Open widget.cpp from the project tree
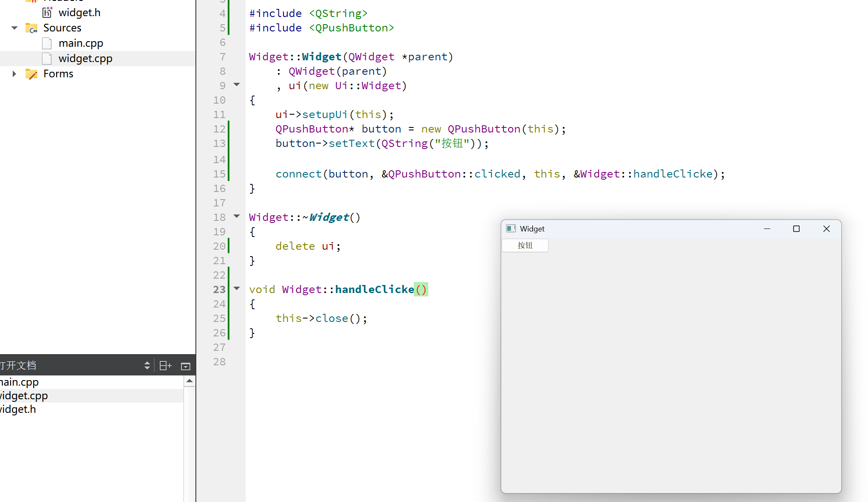 pyautogui.click(x=85, y=59)
